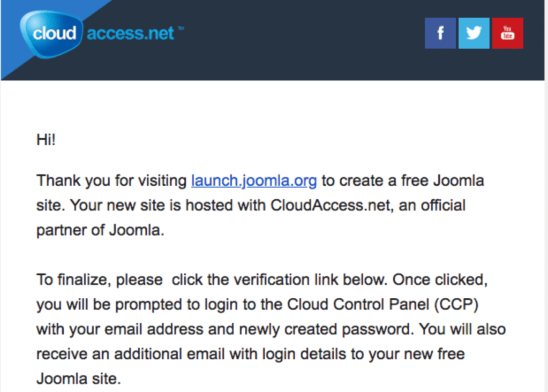Viewport: 548px width, 392px height.
Task: Click the "Hi!" greeting text
Action: (46, 140)
